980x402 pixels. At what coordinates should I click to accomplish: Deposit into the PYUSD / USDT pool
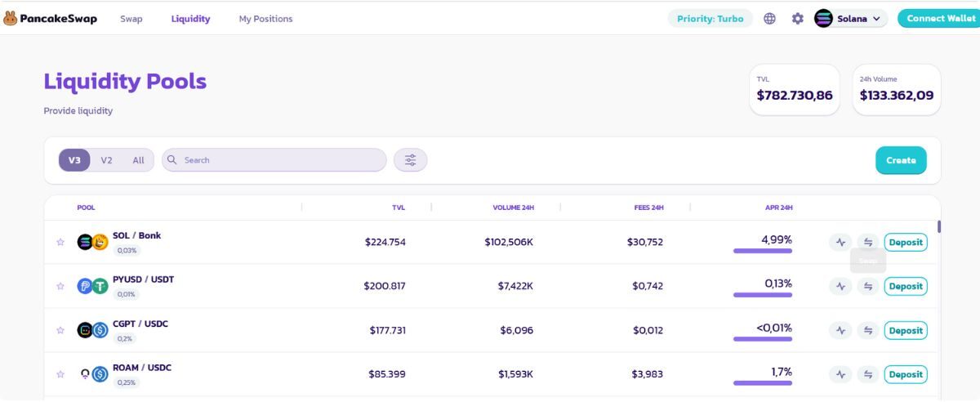pos(906,286)
